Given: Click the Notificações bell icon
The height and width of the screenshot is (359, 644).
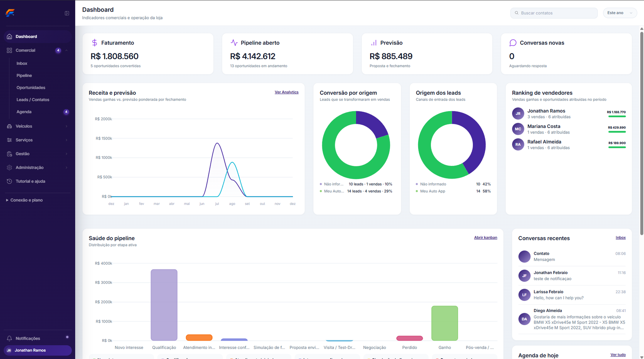Looking at the screenshot, I should pyautogui.click(x=9, y=338).
